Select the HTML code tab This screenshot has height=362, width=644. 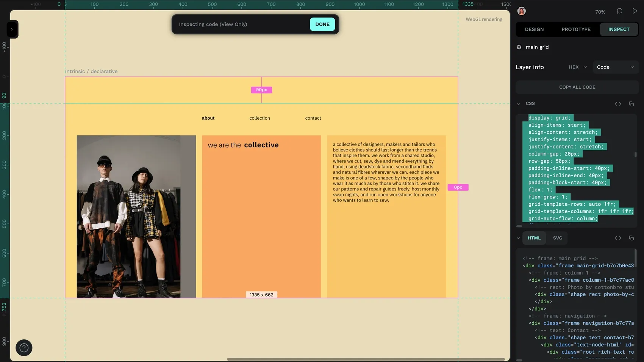534,238
